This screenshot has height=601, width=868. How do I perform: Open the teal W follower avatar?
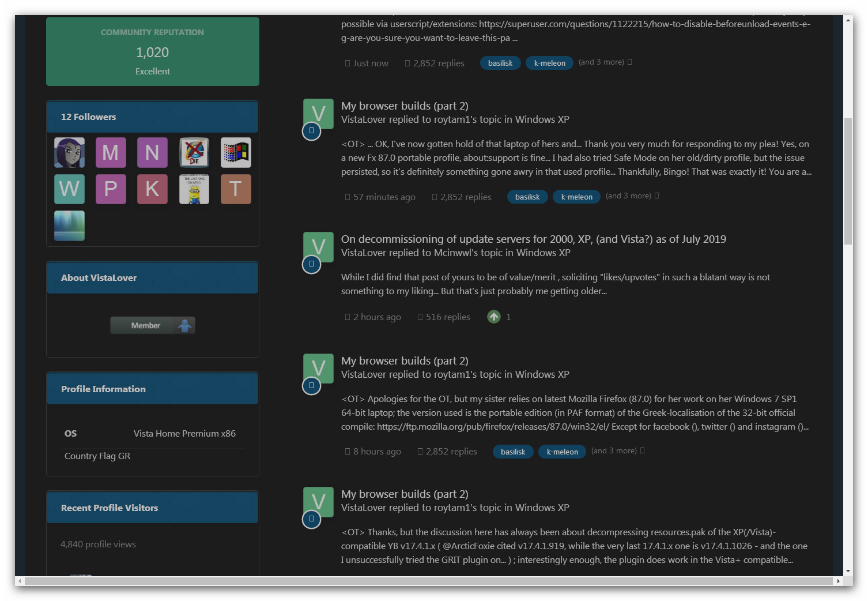tap(69, 189)
